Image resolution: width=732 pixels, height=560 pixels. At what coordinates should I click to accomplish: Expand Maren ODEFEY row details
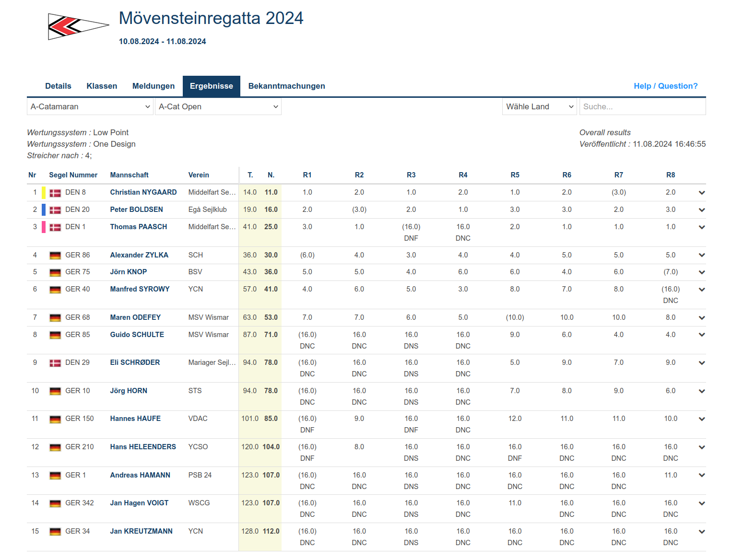click(702, 318)
